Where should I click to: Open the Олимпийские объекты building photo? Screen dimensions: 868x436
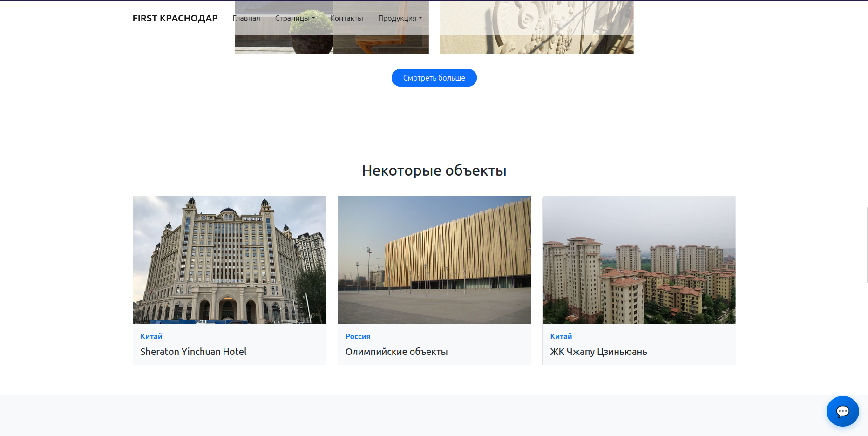click(x=434, y=259)
